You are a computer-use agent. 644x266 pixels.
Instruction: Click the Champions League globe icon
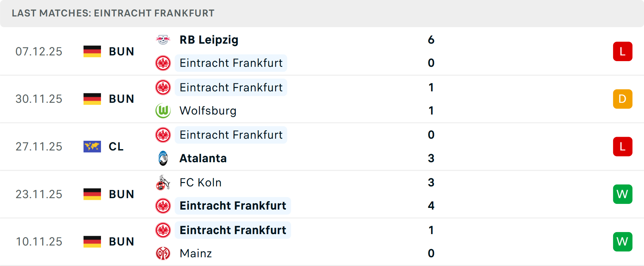[x=92, y=146]
